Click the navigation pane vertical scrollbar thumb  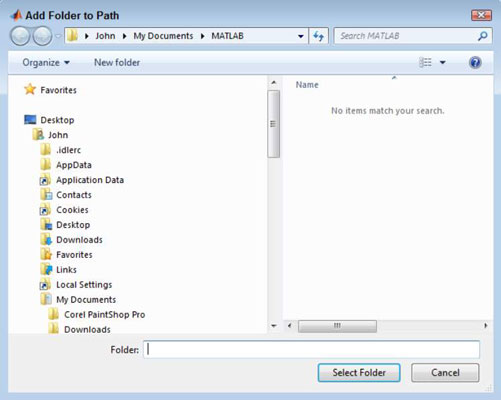coord(273,124)
